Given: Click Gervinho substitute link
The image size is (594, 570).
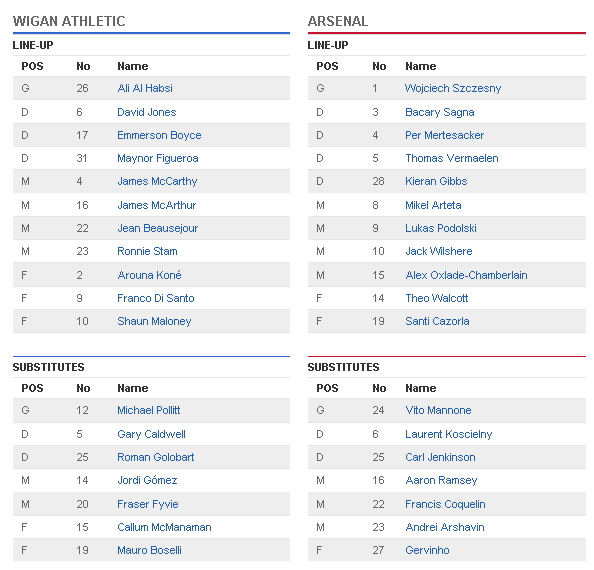Looking at the screenshot, I should 427,550.
